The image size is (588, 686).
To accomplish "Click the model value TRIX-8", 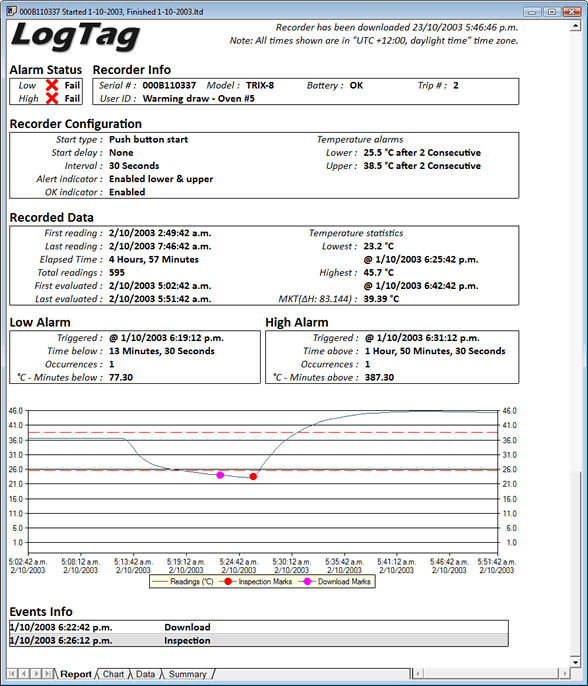I will point(260,85).
